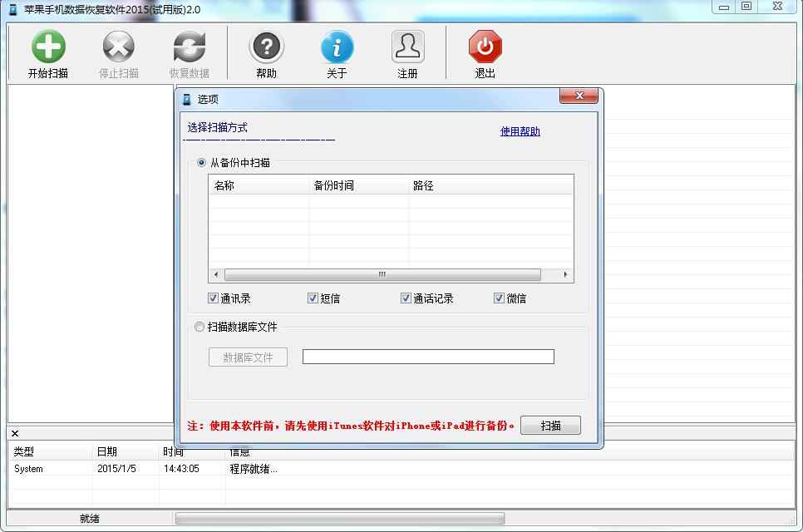Toggle the 短信 checkbox
This screenshot has width=803, height=532.
[313, 298]
